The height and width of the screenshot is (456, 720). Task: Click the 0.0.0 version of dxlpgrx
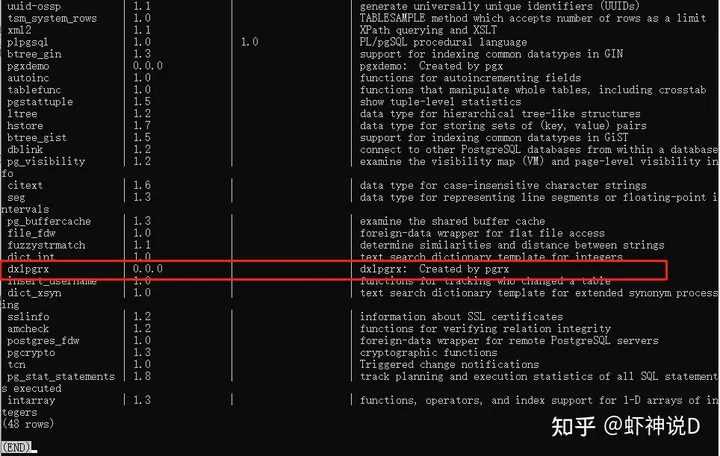[x=148, y=269]
